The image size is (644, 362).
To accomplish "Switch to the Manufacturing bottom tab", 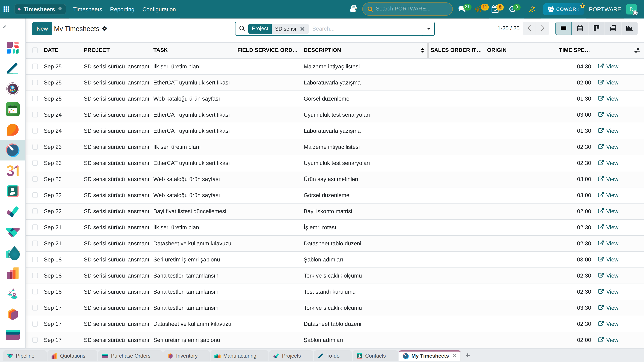I will [239, 356].
